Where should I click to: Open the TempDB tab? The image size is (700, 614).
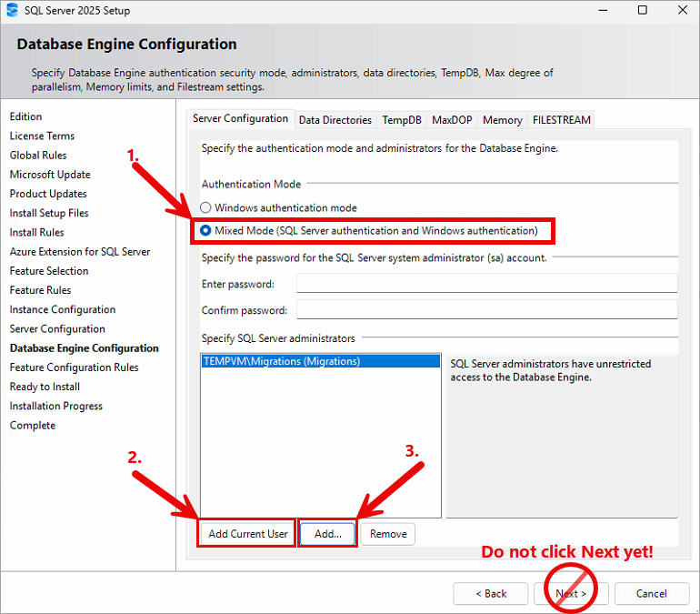click(402, 120)
